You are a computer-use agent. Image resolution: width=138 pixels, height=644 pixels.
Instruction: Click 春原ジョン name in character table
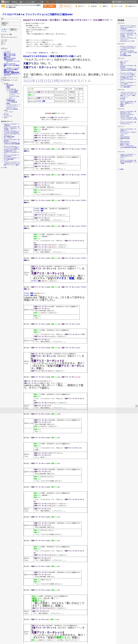32,95
